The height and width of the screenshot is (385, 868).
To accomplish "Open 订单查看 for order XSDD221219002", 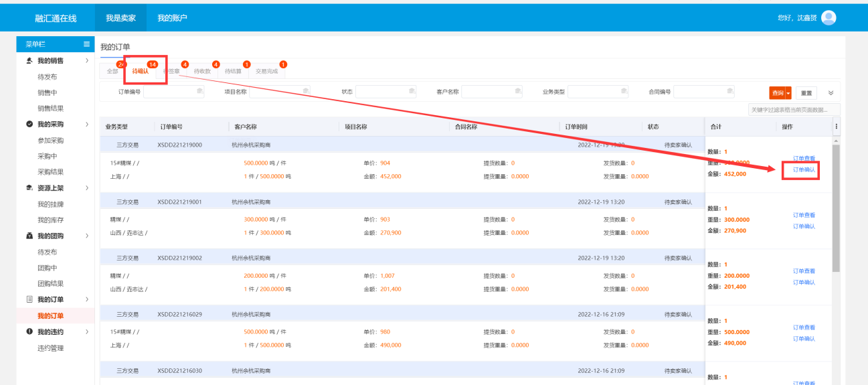I will [804, 271].
